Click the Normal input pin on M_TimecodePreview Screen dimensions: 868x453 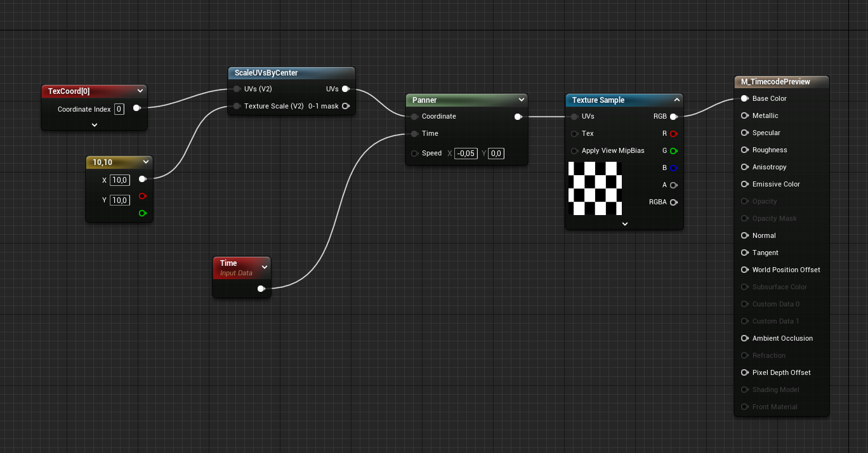(x=744, y=235)
